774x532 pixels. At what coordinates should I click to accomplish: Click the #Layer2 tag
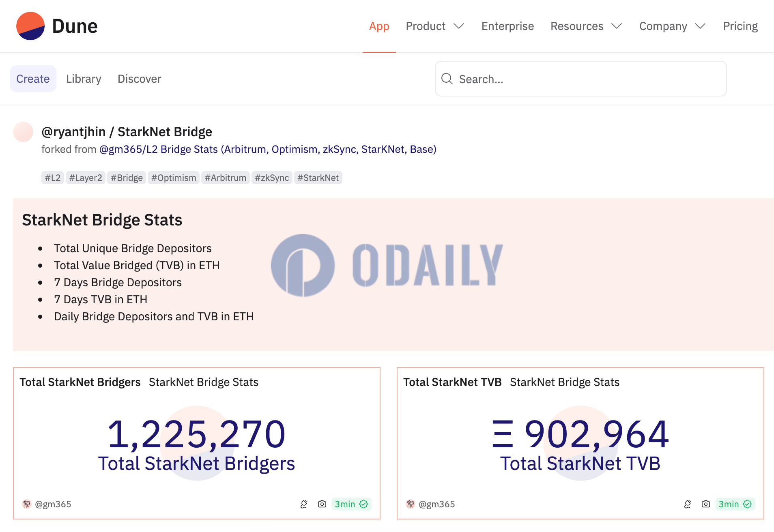click(86, 178)
